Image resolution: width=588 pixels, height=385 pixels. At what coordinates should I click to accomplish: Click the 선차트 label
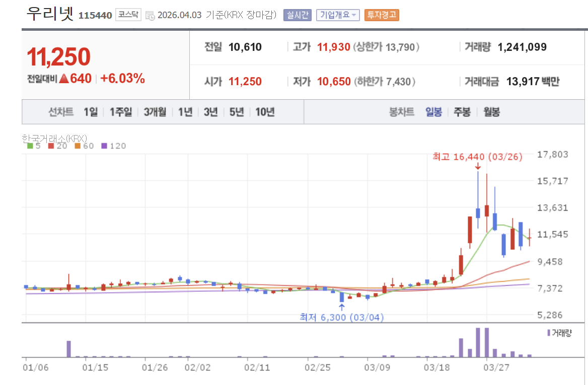(61, 112)
